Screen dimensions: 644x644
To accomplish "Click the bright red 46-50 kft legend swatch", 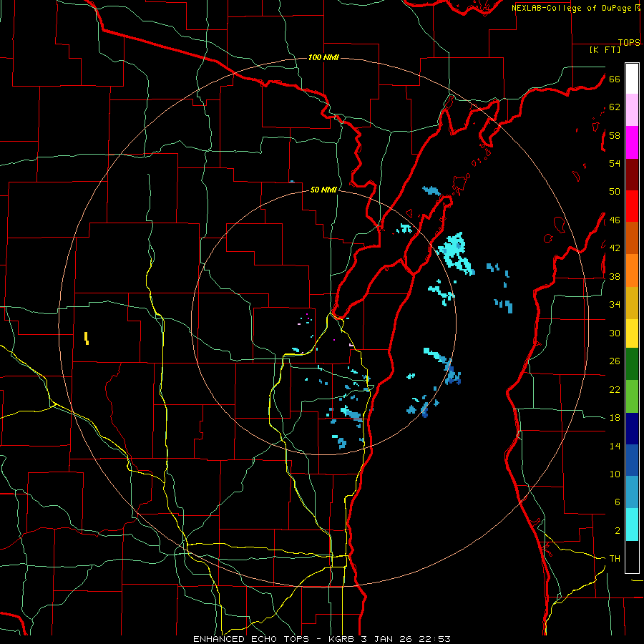I will [x=632, y=207].
